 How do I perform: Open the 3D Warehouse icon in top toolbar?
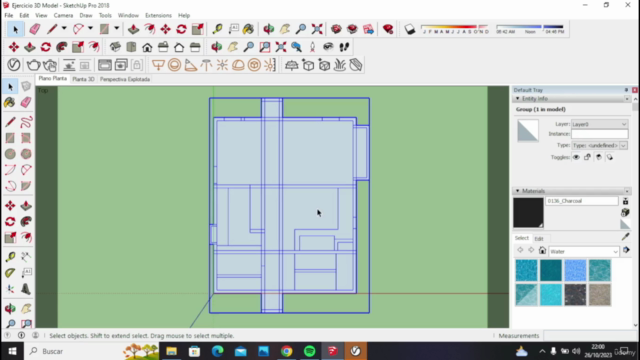(x=336, y=29)
